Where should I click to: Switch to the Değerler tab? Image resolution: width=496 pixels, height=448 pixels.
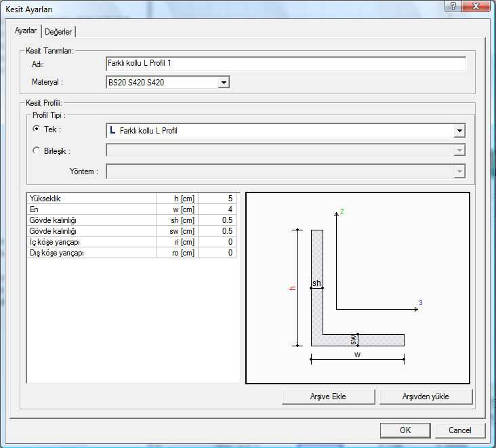click(x=58, y=32)
